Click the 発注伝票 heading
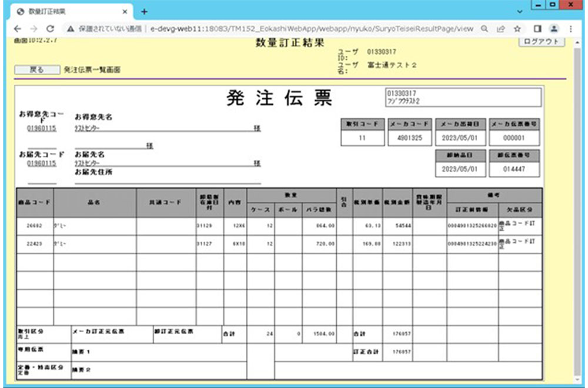588x388 pixels. pyautogui.click(x=279, y=98)
